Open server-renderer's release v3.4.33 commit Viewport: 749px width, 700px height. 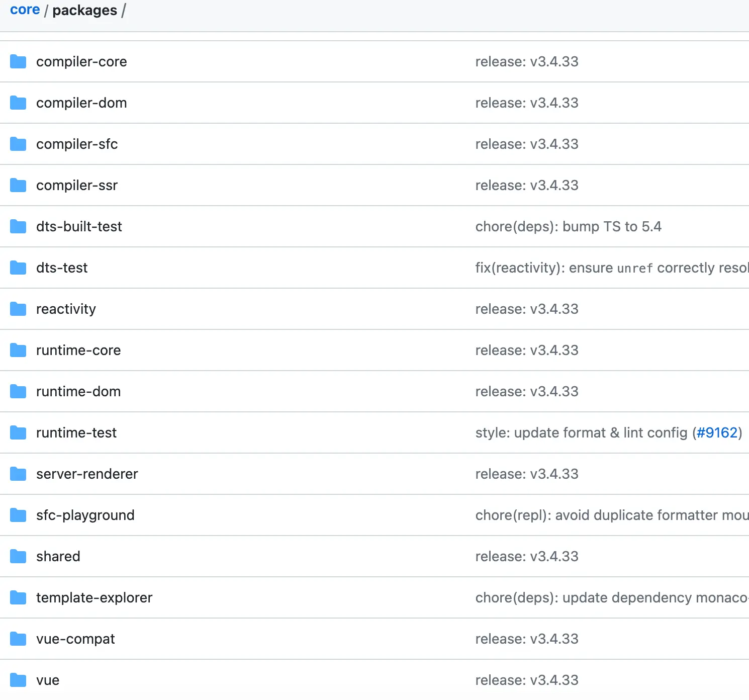(527, 474)
